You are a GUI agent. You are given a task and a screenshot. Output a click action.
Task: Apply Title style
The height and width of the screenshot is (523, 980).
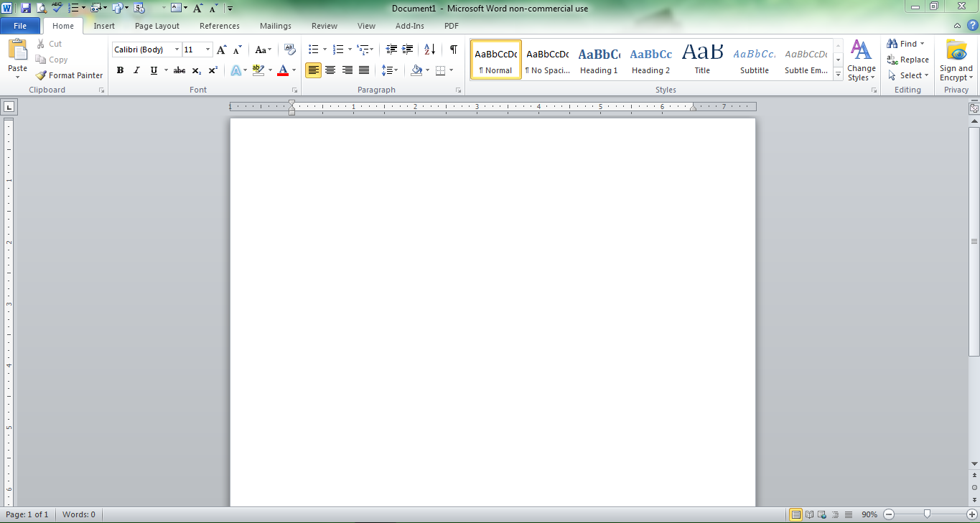[702, 60]
